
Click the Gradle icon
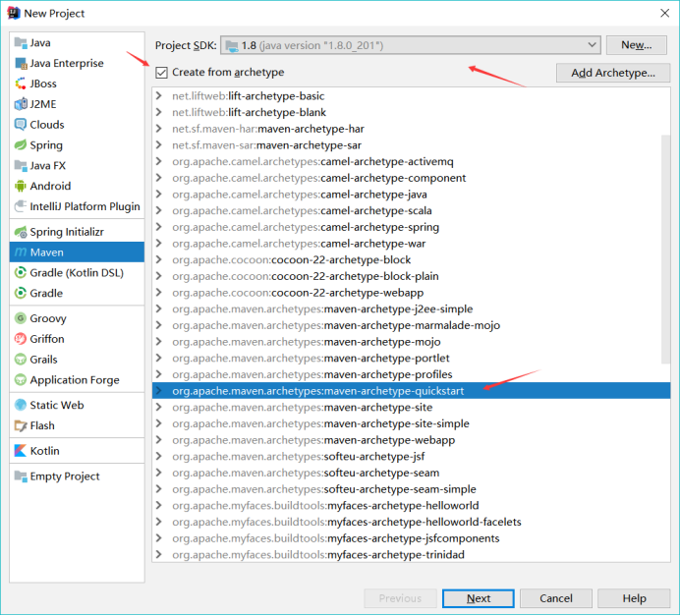(21, 293)
